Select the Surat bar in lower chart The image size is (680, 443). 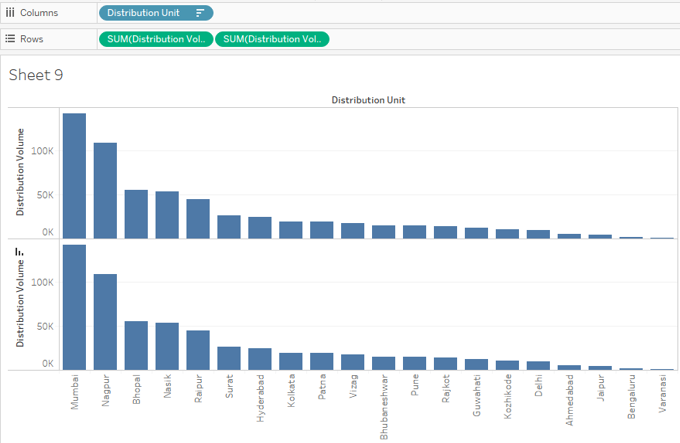[229, 358]
